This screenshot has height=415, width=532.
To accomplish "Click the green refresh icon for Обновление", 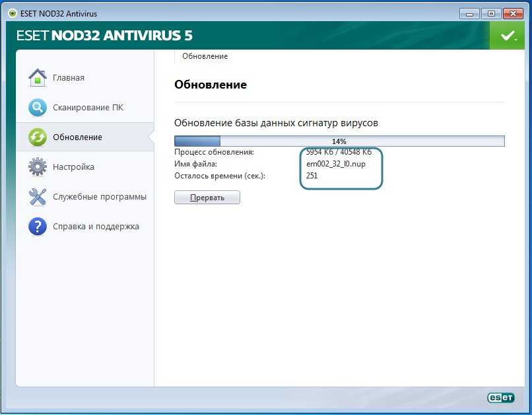I will tap(38, 137).
